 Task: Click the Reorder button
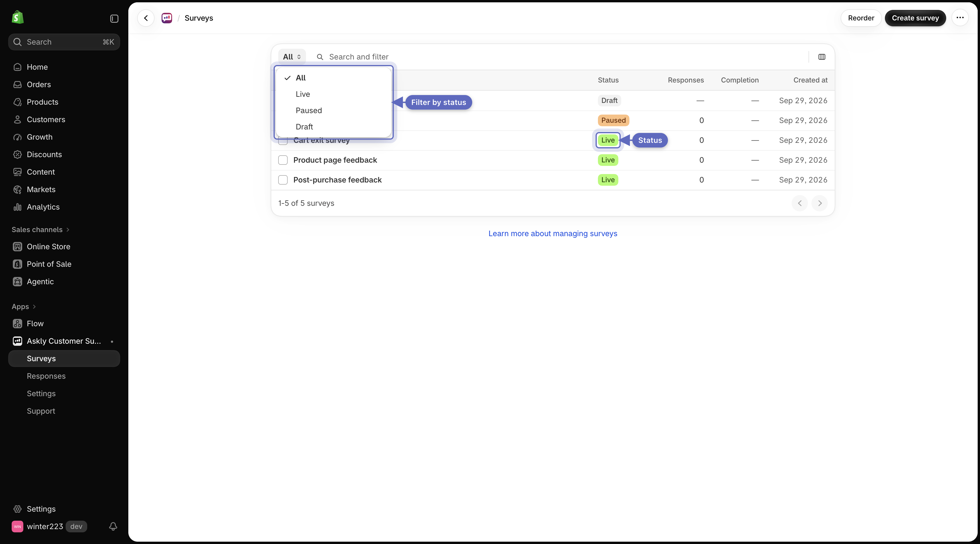coord(861,18)
